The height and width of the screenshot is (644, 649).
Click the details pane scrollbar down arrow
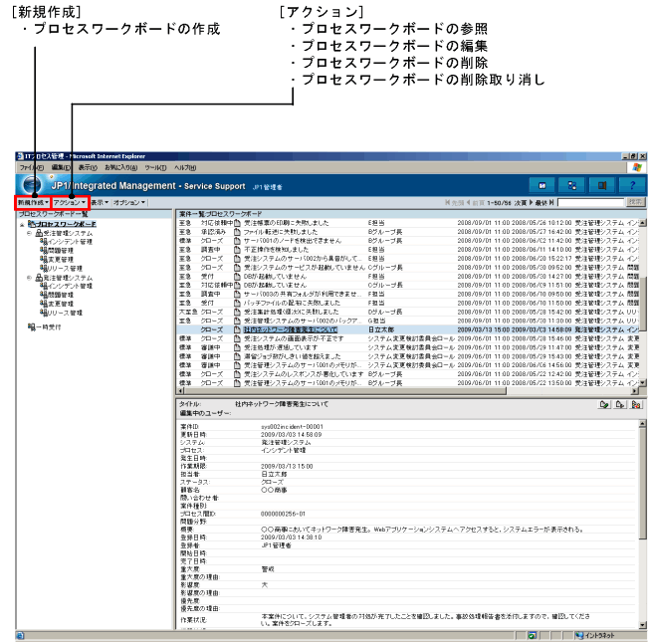[x=642, y=625]
